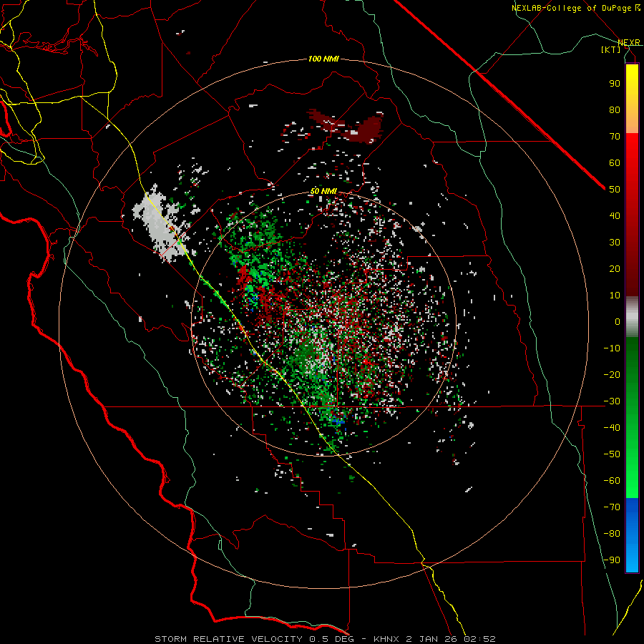Click the gray zero-velocity segment of color bar

click(x=632, y=317)
